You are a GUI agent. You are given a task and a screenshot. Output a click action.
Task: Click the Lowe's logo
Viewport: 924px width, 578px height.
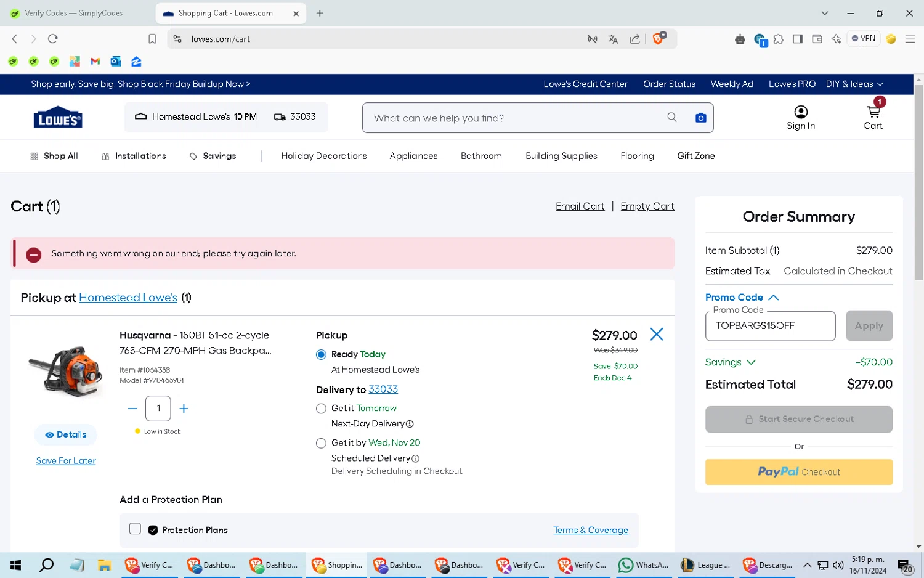pyautogui.click(x=58, y=118)
